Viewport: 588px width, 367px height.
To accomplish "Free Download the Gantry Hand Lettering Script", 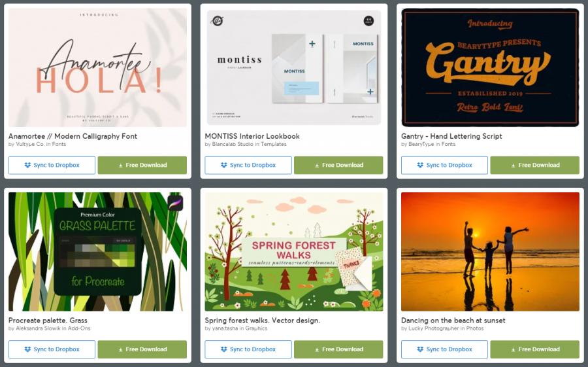I will 534,166.
